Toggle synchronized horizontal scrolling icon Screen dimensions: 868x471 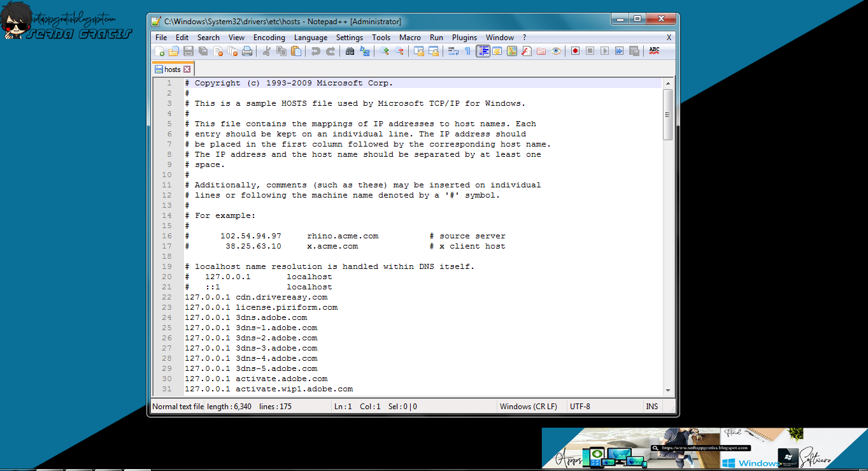(434, 51)
